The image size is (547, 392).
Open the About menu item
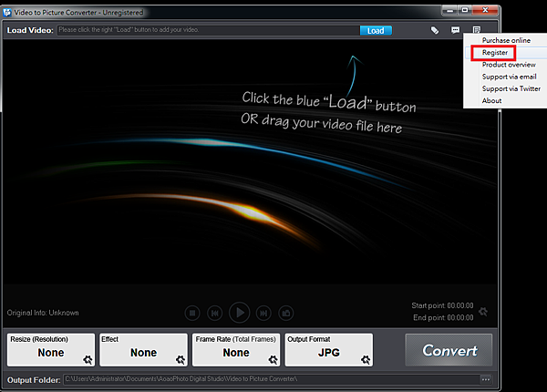491,101
